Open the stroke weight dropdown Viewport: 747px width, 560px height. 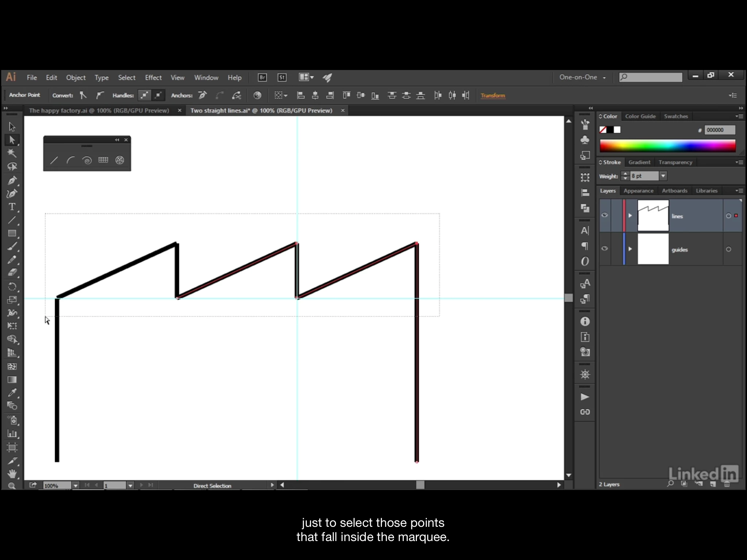[x=663, y=176]
